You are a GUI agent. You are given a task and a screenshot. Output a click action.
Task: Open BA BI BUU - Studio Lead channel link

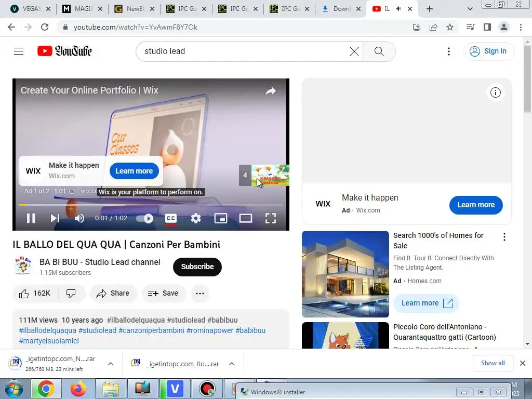[x=100, y=262]
